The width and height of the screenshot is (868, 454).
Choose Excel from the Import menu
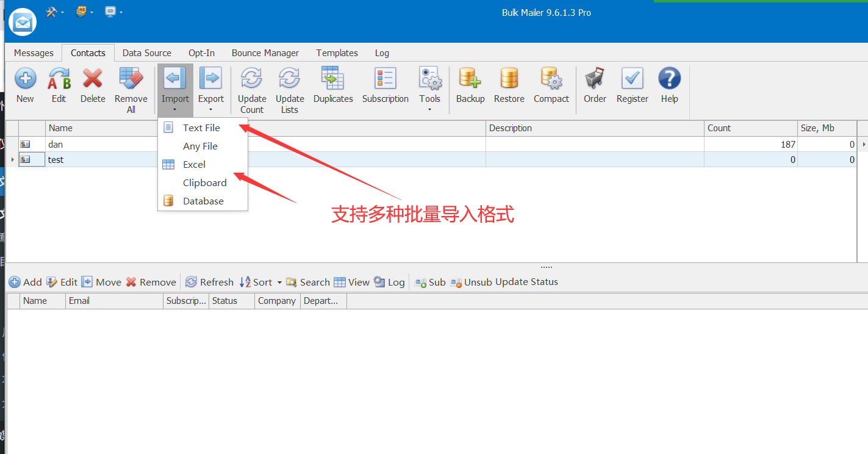[x=193, y=164]
